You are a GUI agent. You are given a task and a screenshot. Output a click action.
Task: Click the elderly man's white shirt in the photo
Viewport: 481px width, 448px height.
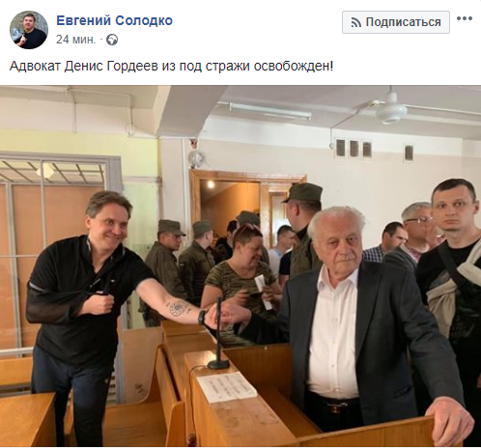(335, 333)
